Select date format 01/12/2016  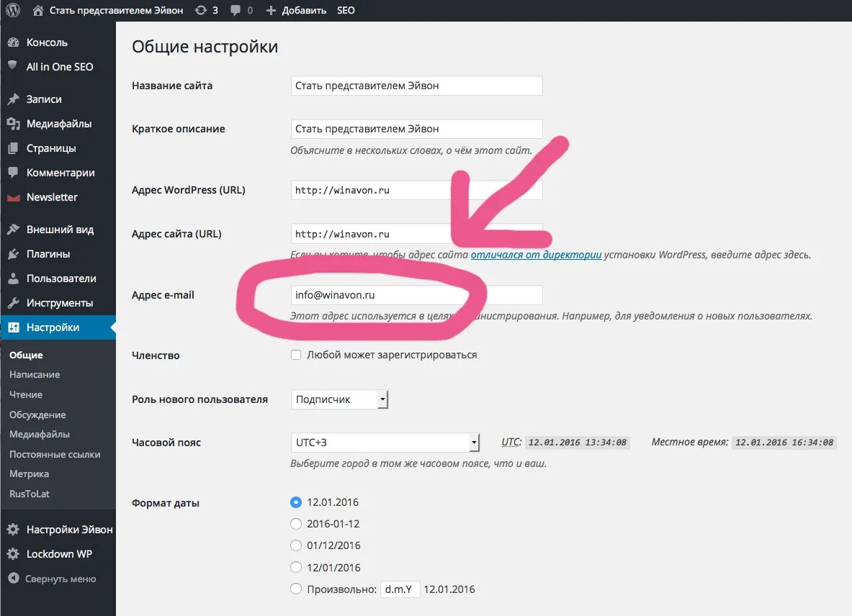click(x=295, y=545)
